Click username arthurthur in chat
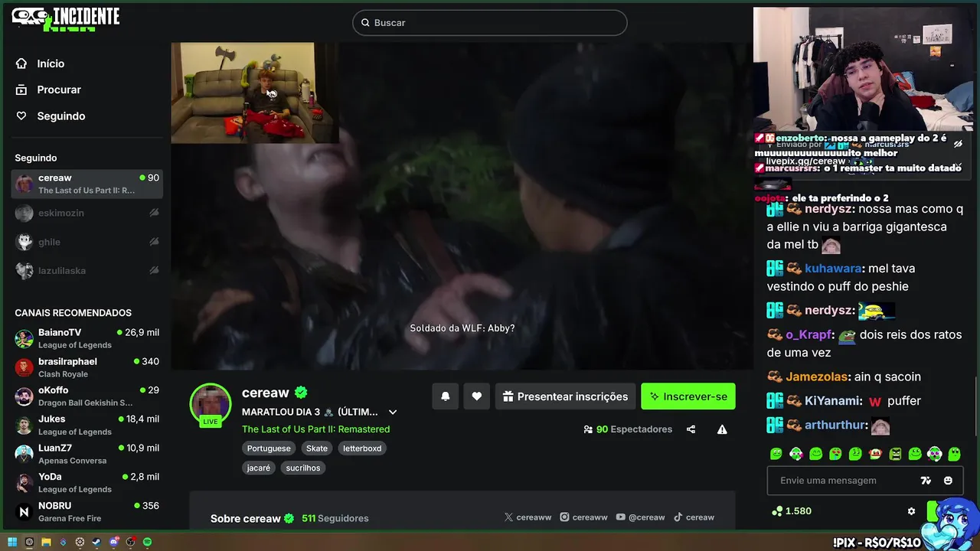The image size is (980, 551). coord(836,425)
